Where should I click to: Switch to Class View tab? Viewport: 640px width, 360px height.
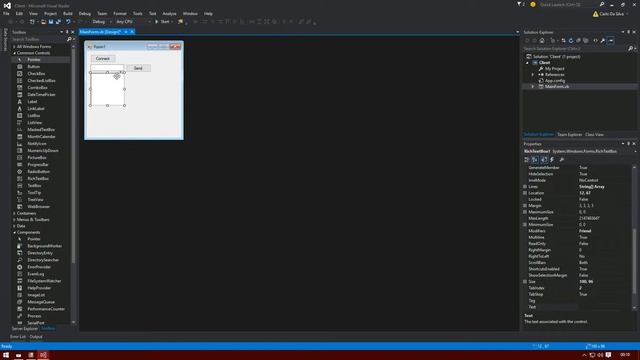(594, 134)
